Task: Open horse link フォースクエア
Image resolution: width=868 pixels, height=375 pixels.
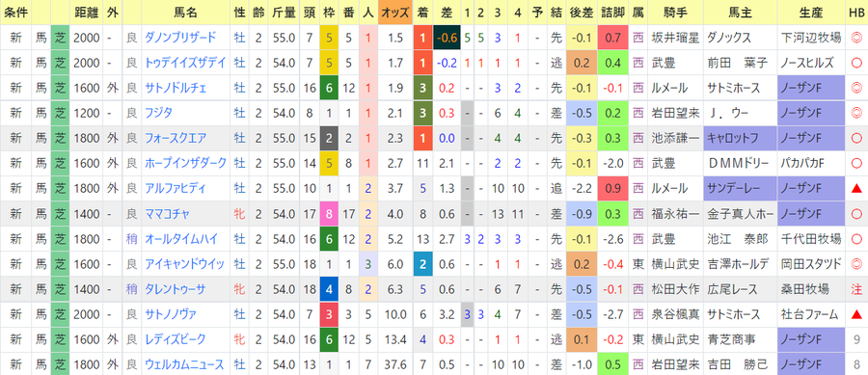Action: (176, 138)
